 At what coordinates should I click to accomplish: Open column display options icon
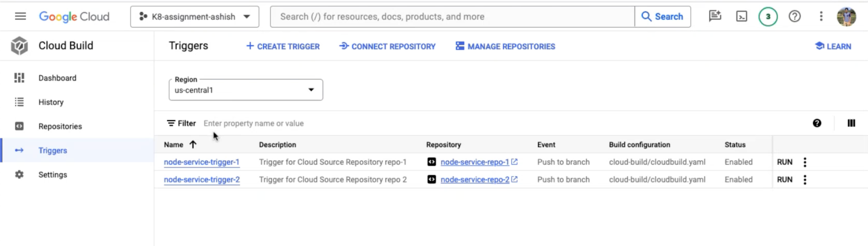(851, 123)
